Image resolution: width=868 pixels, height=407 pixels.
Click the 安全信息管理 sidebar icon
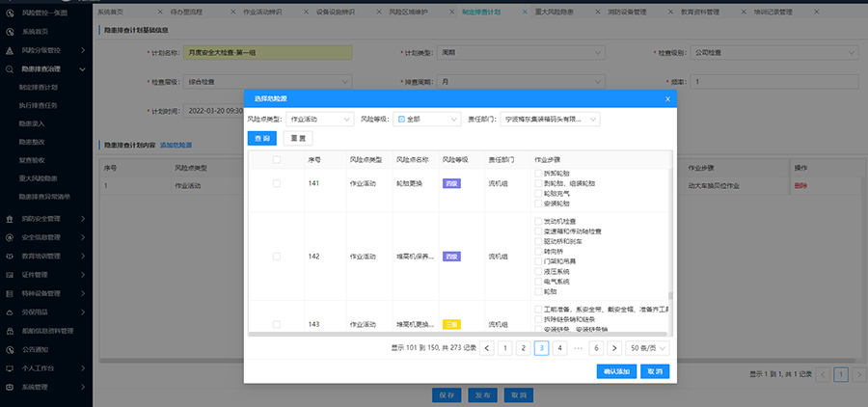point(10,237)
